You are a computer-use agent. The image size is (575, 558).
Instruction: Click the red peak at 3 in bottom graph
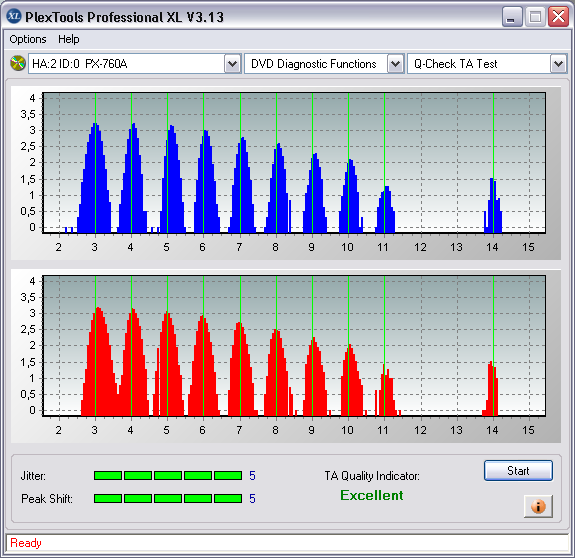pos(99,361)
